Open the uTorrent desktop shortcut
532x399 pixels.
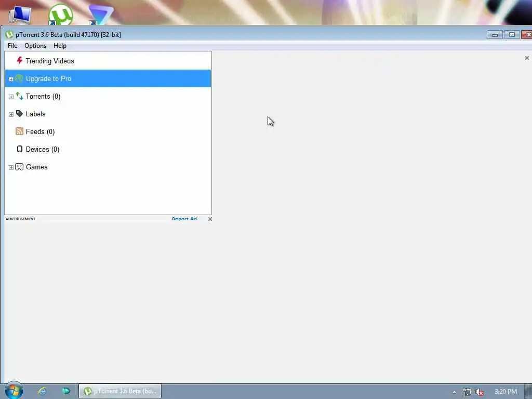(60, 15)
